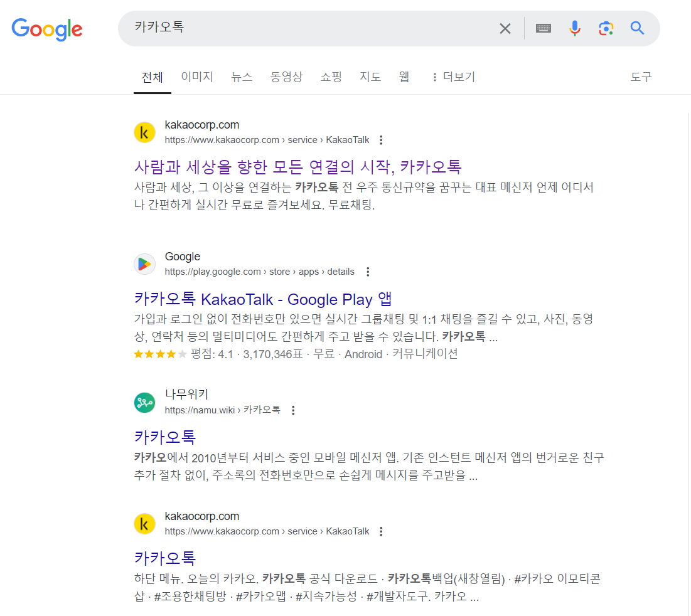The height and width of the screenshot is (616, 691).
Task: Click the magnifying glass search button
Action: coord(637,28)
